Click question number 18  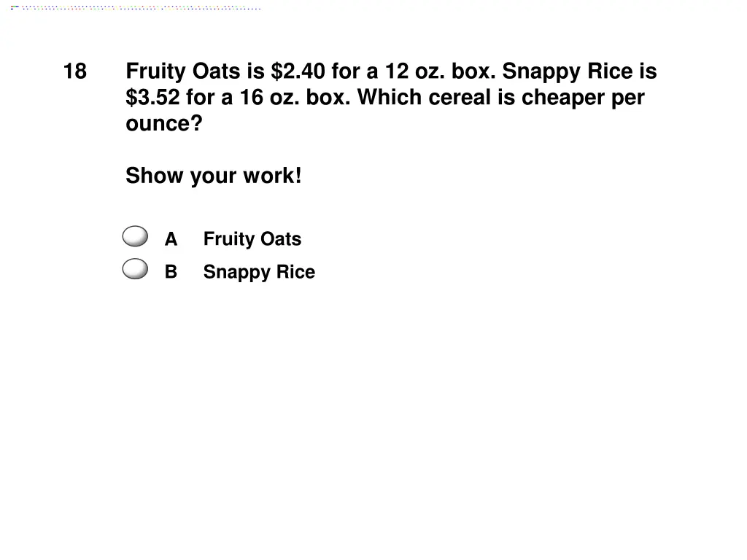(x=75, y=71)
